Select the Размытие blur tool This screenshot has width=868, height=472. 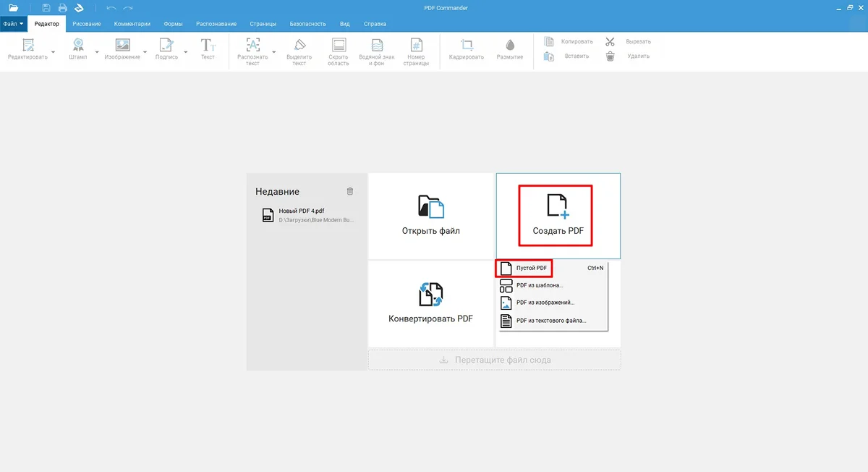(x=509, y=49)
